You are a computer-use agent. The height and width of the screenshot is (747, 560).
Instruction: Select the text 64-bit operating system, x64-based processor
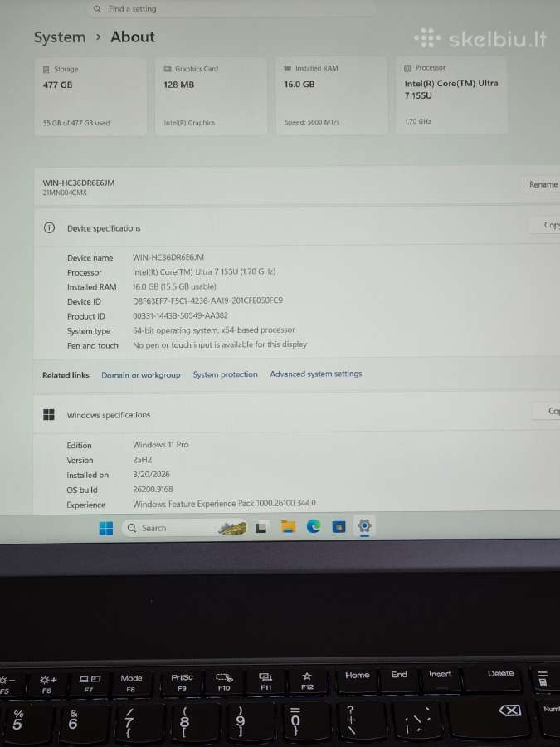pos(214,330)
